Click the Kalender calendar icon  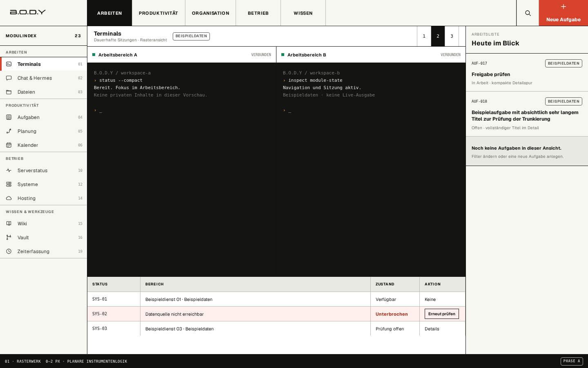coord(9,145)
